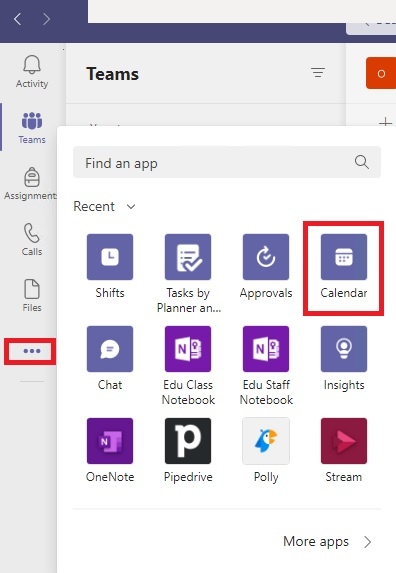Open the Insights app
This screenshot has height=573, width=396.
[x=344, y=358]
